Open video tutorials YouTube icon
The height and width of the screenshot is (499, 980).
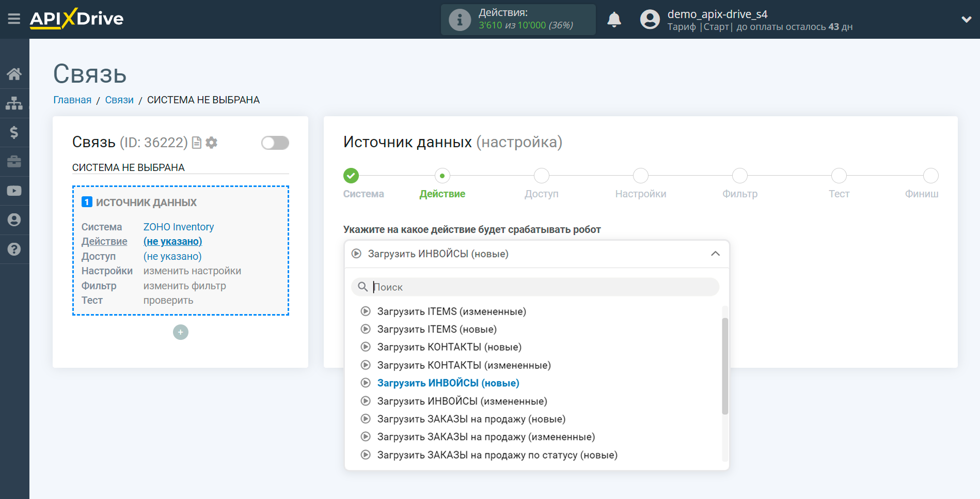pos(14,191)
